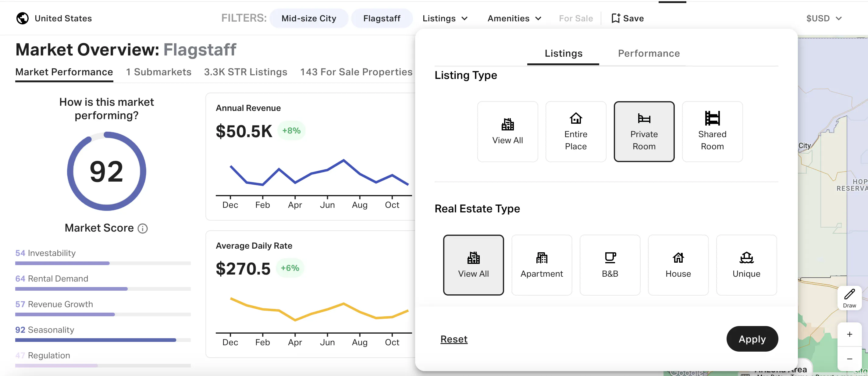Expand the Listings filter dropdown
Viewport: 868px width, 376px height.
[445, 18]
